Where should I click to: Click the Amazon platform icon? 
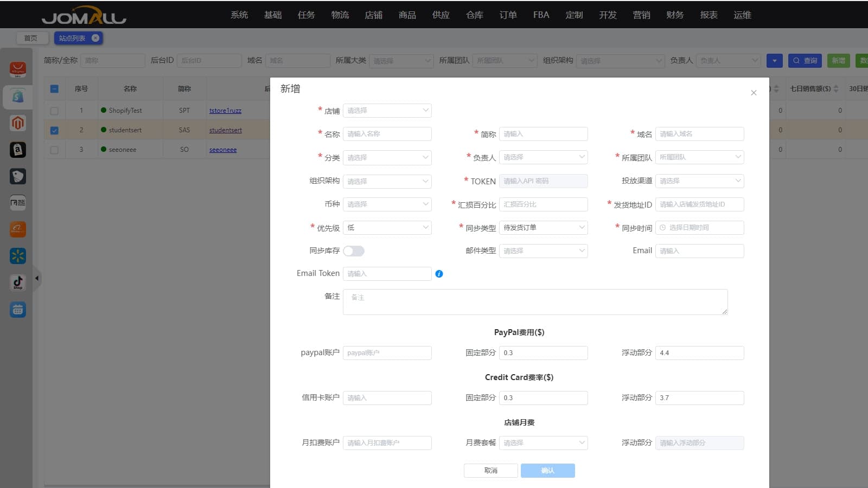coord(18,150)
